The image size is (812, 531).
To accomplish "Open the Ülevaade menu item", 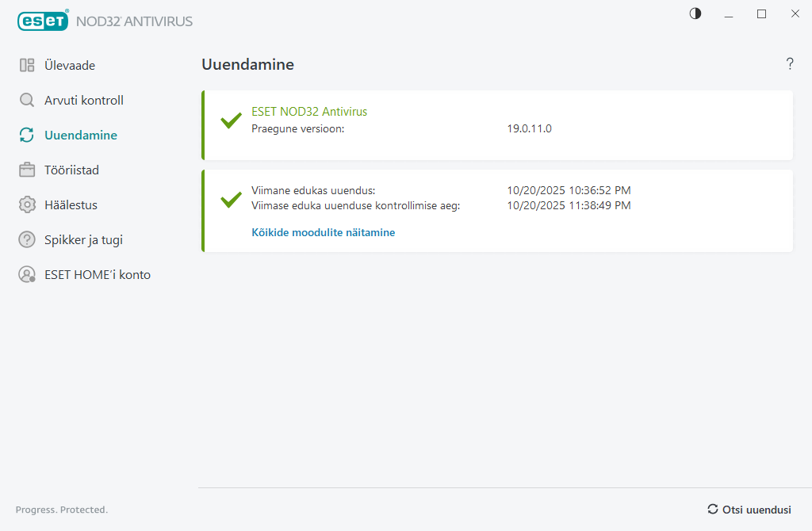I will [x=70, y=66].
